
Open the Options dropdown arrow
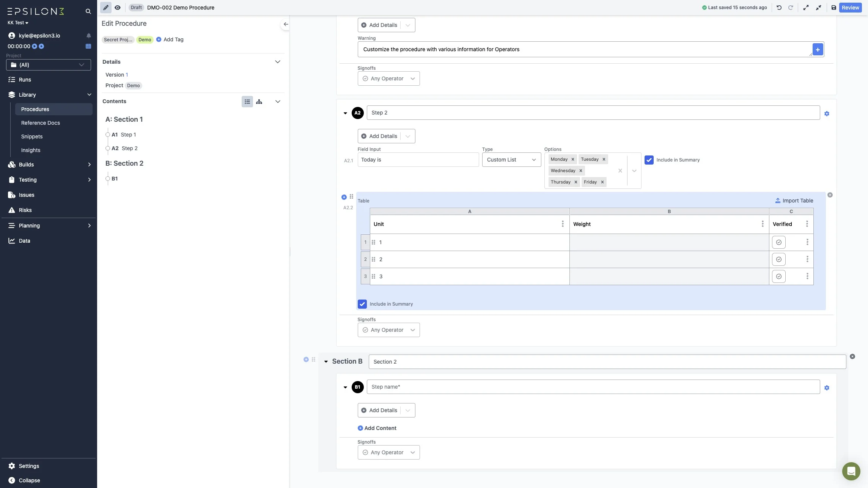point(634,171)
